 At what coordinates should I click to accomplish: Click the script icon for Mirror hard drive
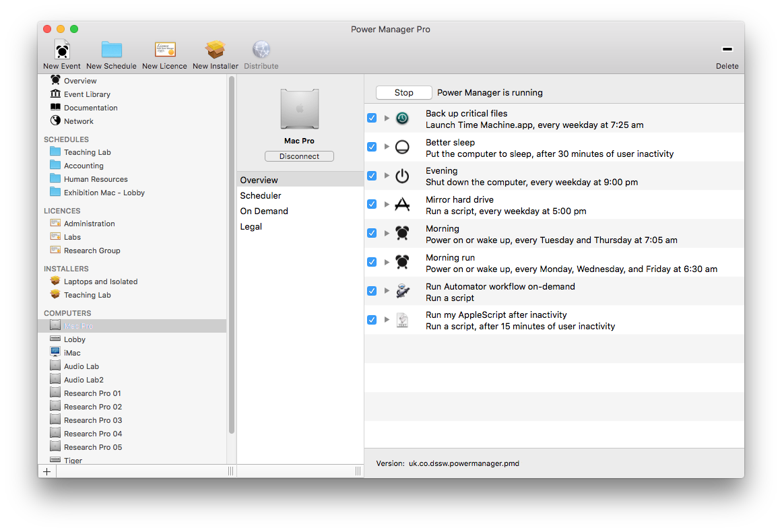[403, 205]
